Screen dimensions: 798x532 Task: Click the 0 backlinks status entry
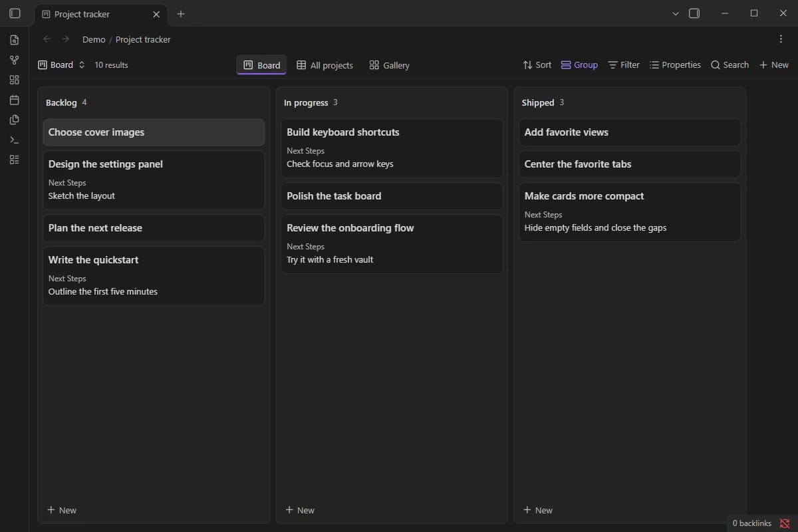[x=752, y=523]
